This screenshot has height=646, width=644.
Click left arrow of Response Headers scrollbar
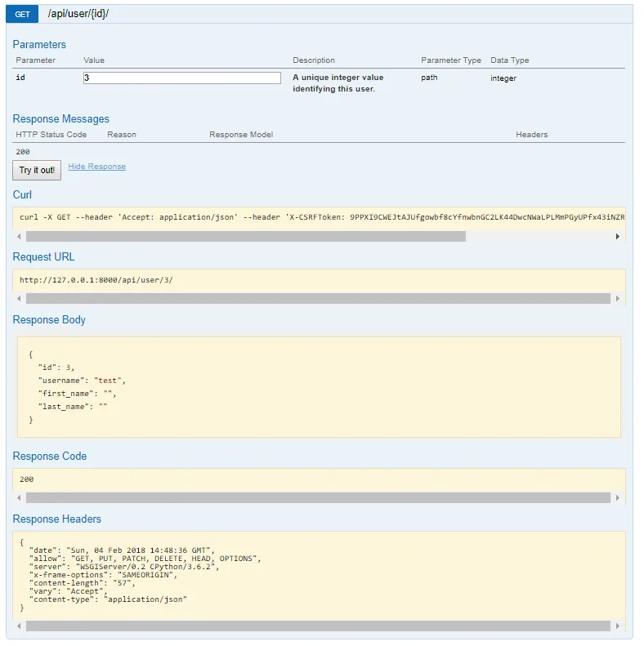click(x=19, y=626)
